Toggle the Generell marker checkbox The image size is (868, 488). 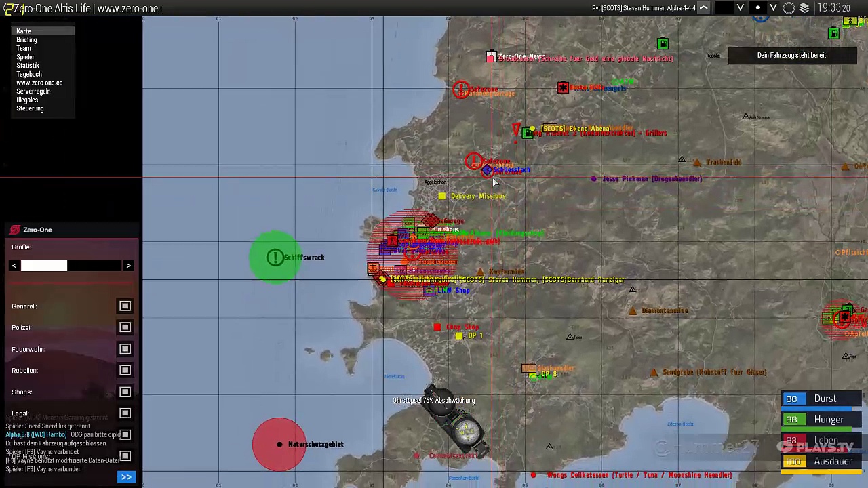(x=125, y=306)
